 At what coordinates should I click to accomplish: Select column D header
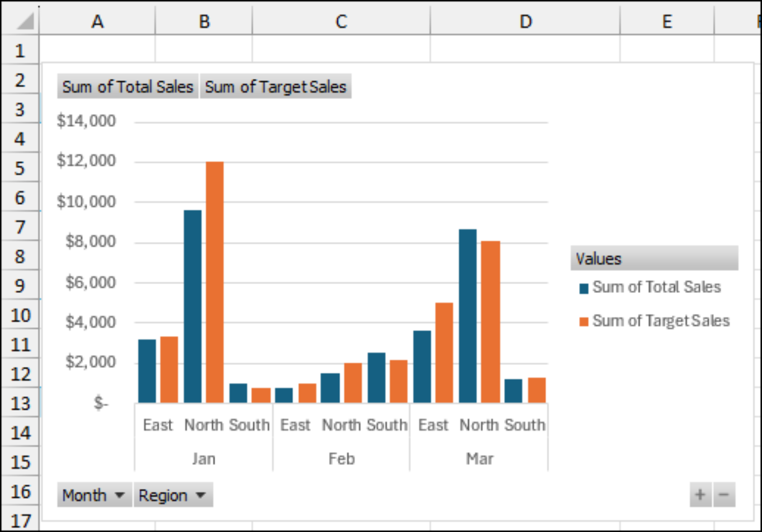click(525, 21)
